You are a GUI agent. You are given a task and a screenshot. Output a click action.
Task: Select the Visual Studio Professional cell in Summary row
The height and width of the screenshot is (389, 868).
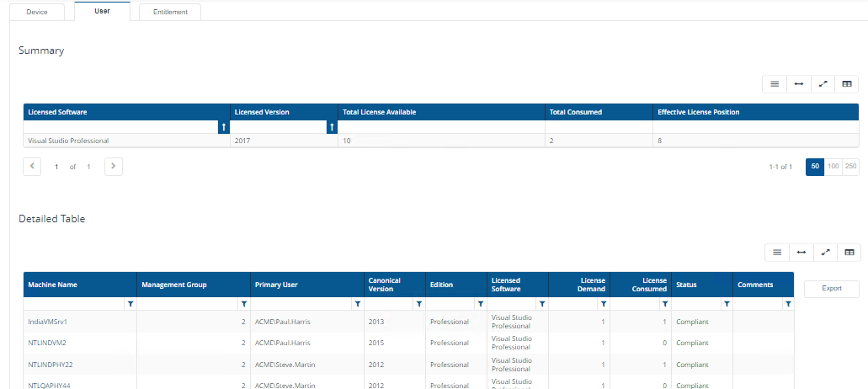click(x=127, y=141)
